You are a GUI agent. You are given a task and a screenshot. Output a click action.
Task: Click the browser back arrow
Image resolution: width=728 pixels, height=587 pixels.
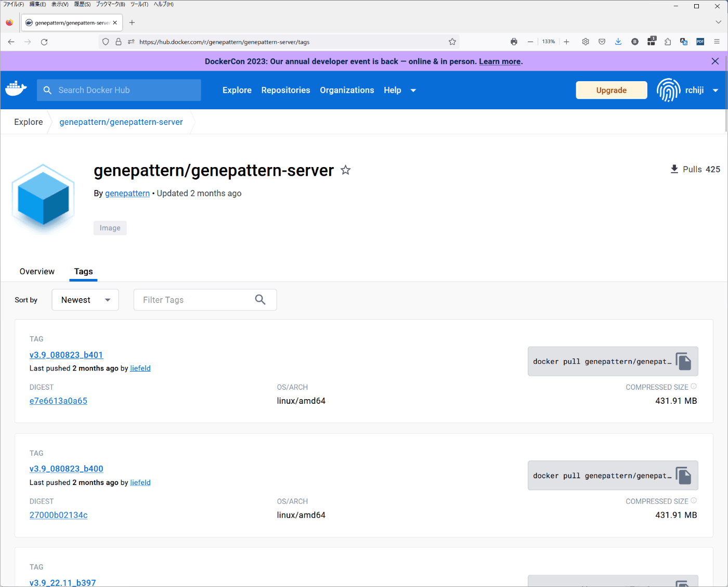11,42
